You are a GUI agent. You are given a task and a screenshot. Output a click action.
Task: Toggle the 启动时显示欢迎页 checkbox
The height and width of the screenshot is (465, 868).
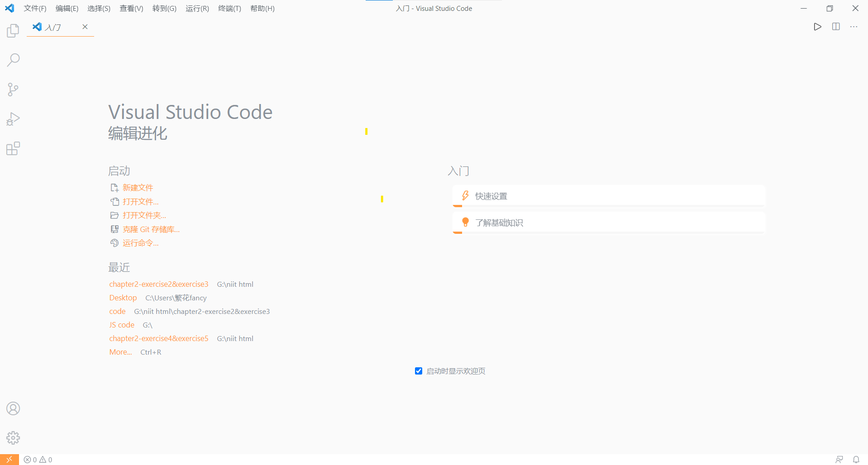pos(419,371)
